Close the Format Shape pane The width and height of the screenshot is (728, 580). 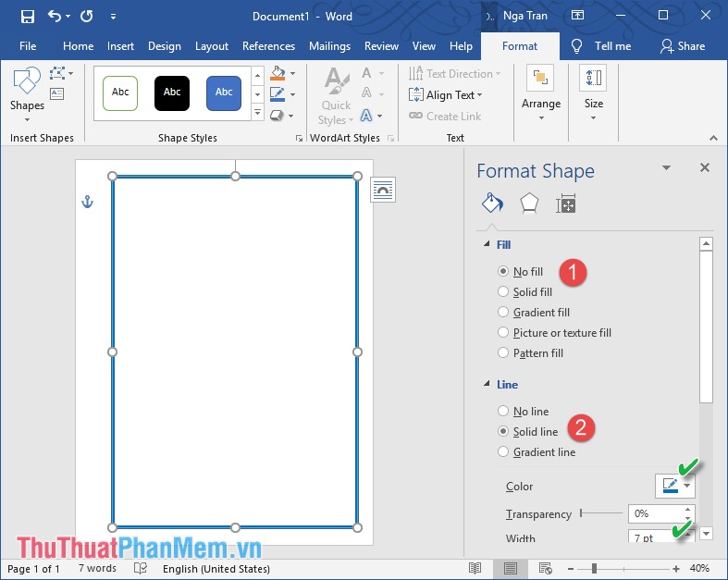tap(704, 167)
